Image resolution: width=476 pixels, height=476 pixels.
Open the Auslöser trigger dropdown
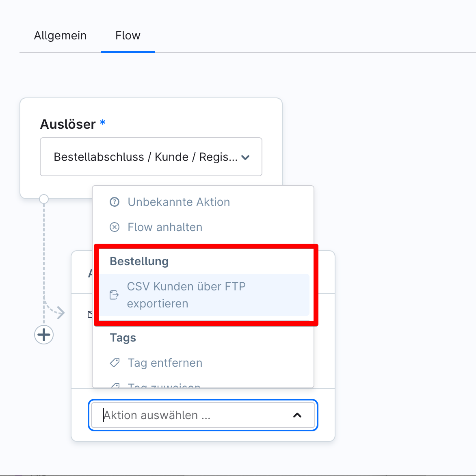click(151, 157)
